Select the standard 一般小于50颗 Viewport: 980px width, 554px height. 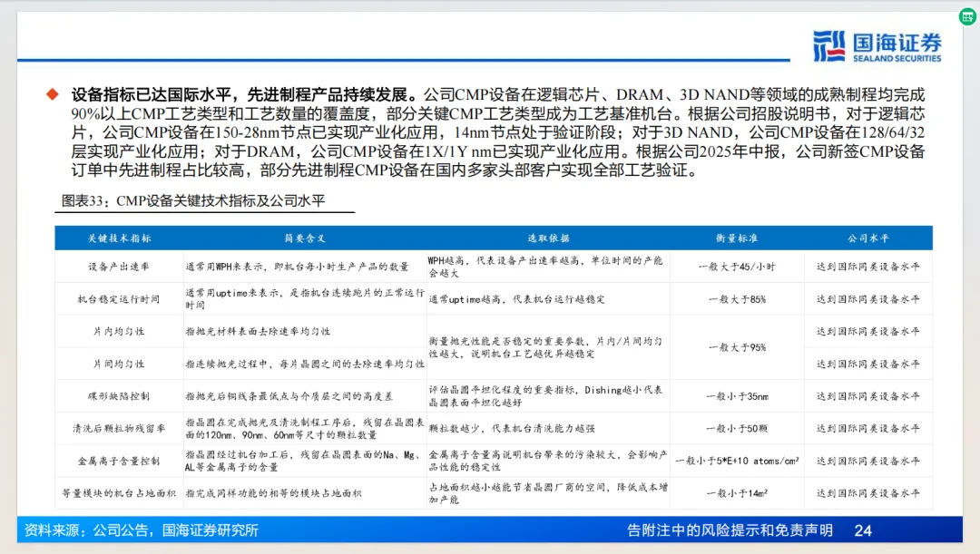[737, 429]
